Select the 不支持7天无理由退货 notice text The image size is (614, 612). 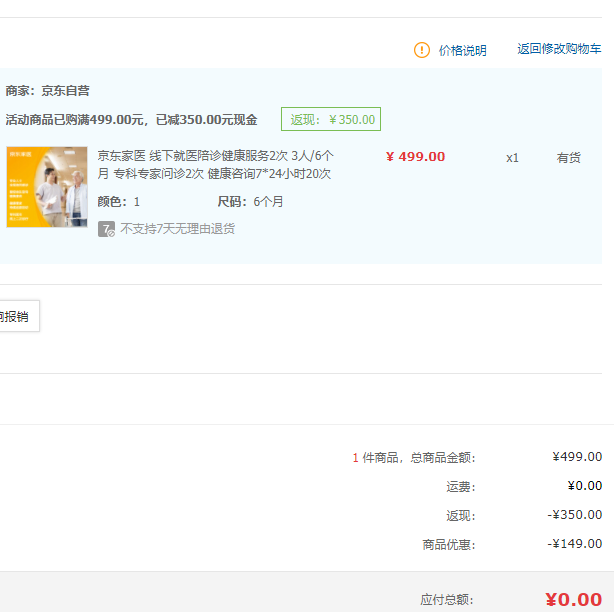[x=177, y=229]
